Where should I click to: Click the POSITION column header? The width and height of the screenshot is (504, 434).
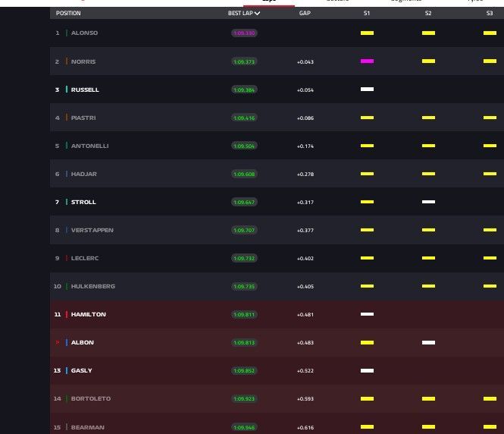(x=68, y=14)
